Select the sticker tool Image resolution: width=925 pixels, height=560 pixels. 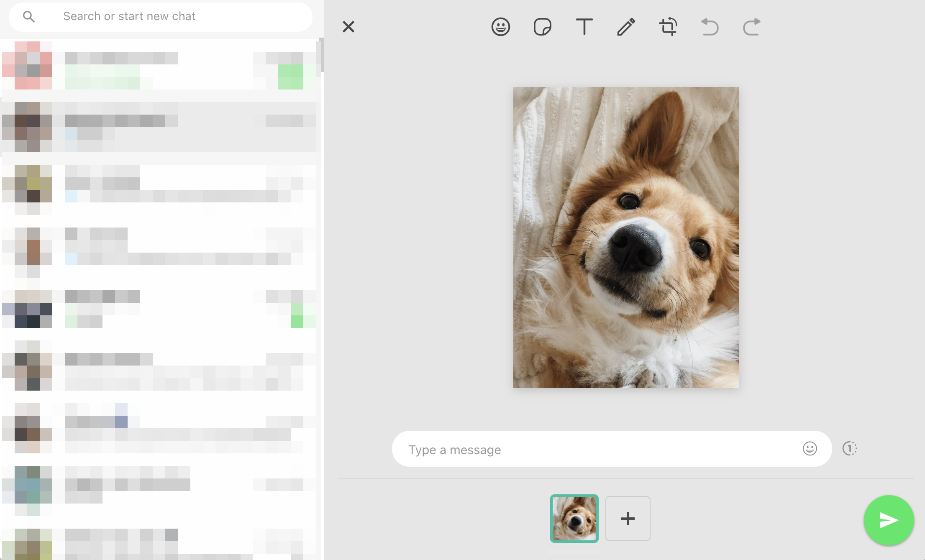pos(542,26)
